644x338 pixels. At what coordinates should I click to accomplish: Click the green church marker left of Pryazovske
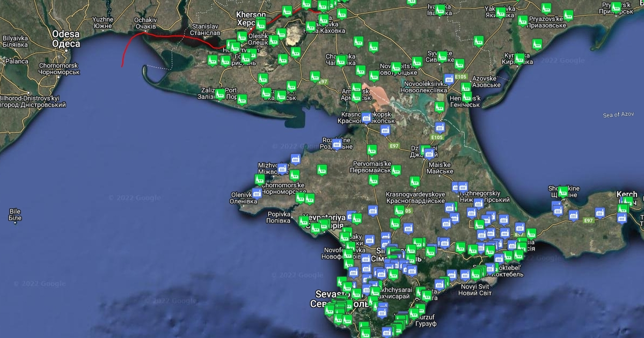[523, 20]
